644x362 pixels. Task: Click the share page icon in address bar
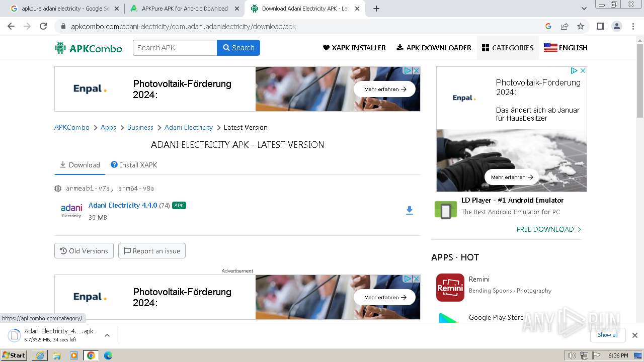tap(565, 26)
